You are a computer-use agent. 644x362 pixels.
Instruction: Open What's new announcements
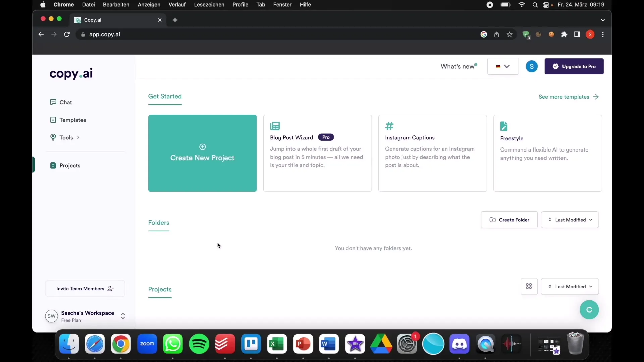click(x=459, y=66)
